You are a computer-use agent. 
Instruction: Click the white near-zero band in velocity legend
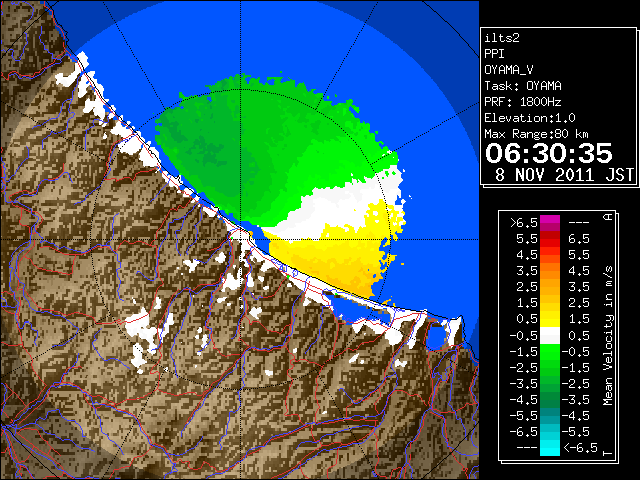550,336
